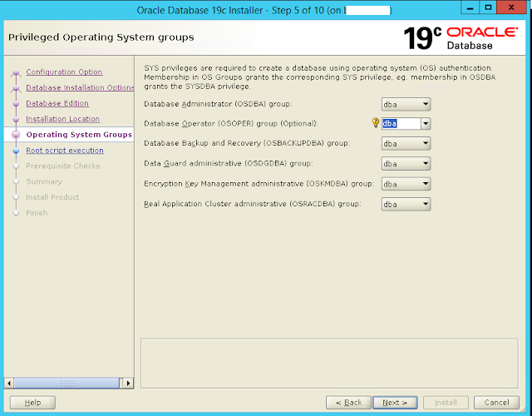This screenshot has height=416, width=532.
Task: Click the Root script execution step bullet
Action: coord(16,151)
